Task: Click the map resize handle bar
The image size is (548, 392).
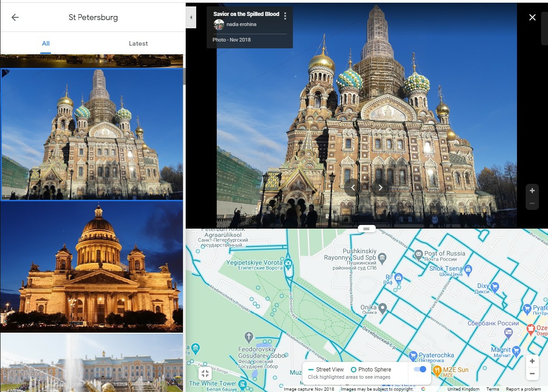Action: pyautogui.click(x=366, y=229)
